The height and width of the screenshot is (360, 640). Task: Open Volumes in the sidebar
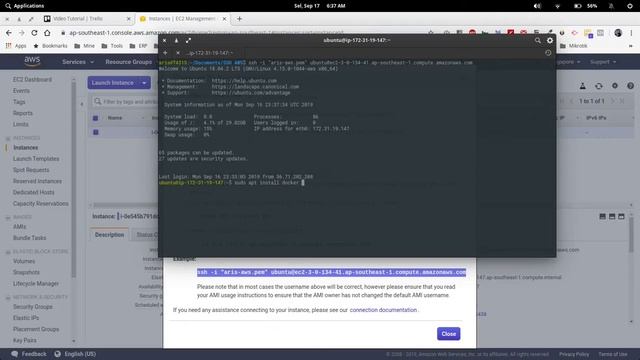[24, 261]
